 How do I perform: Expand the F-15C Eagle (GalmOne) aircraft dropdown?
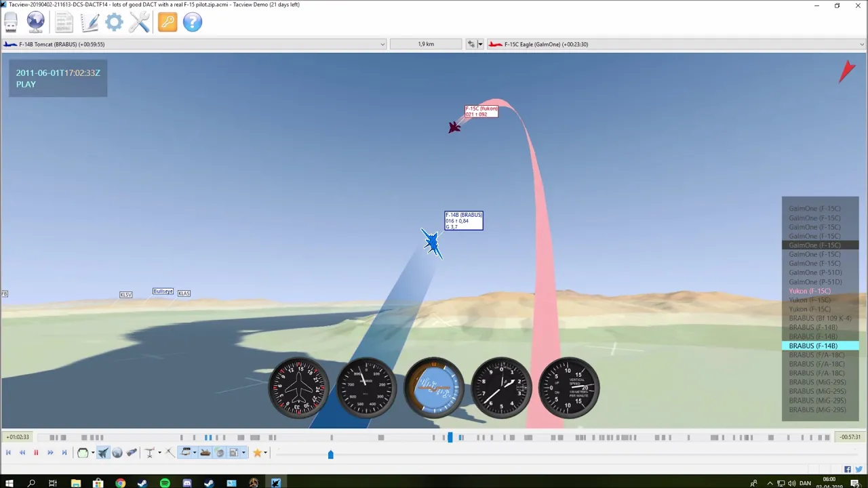pyautogui.click(x=862, y=44)
